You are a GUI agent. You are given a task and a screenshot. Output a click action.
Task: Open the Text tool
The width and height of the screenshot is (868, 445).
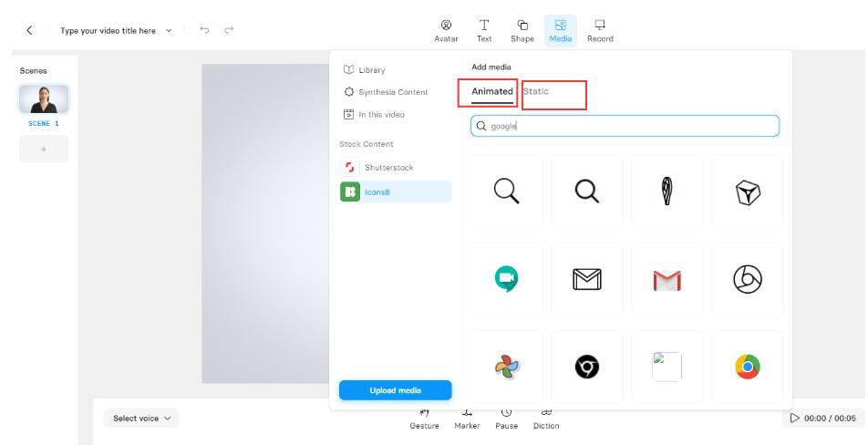pyautogui.click(x=484, y=31)
